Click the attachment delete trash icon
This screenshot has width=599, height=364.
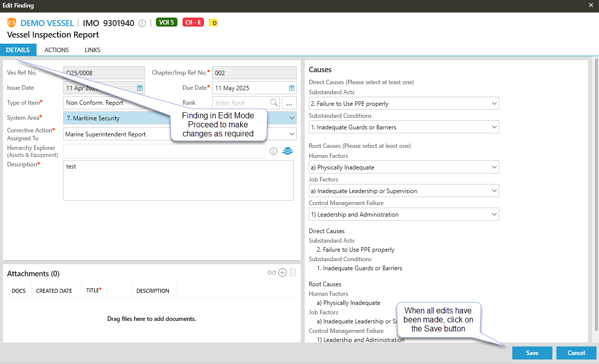(293, 272)
